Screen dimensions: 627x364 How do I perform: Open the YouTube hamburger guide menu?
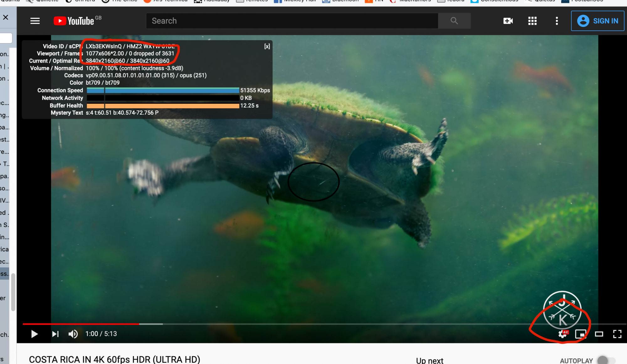(35, 21)
